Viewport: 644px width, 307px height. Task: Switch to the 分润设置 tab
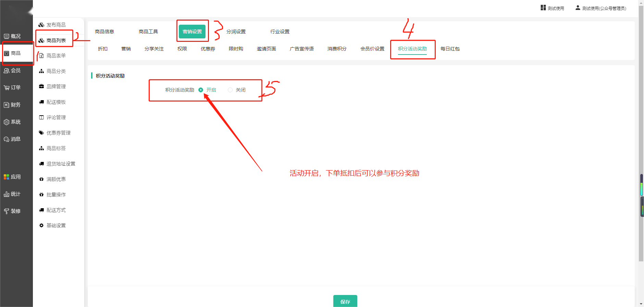(x=236, y=32)
